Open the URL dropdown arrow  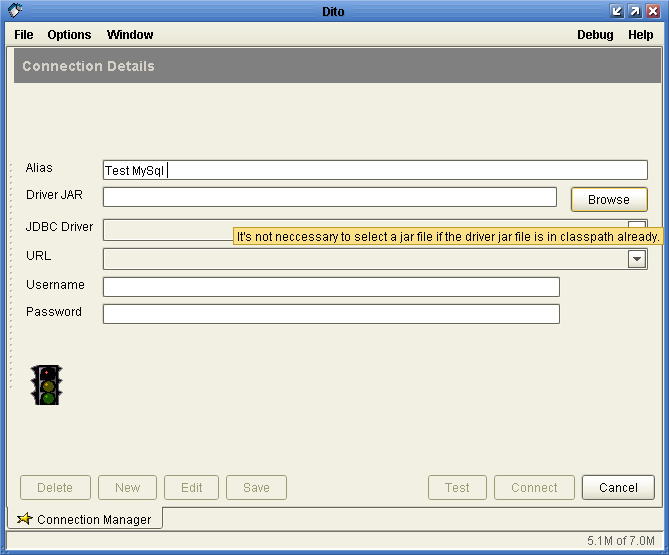pos(637,259)
